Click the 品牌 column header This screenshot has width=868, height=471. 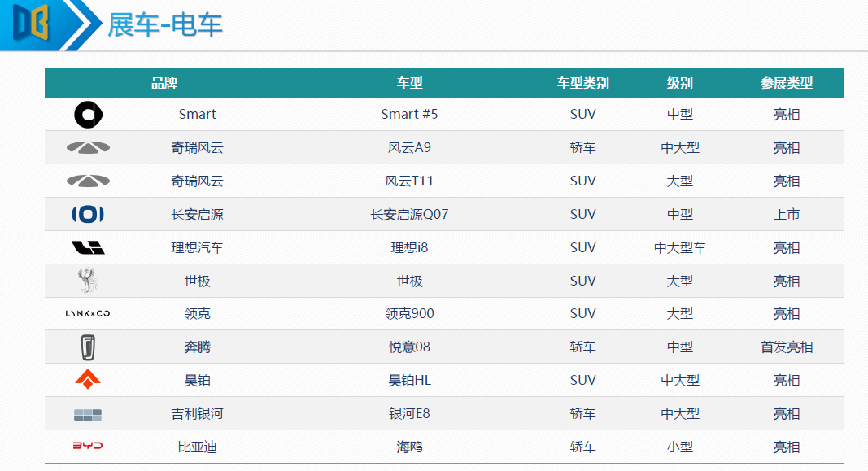click(x=164, y=84)
